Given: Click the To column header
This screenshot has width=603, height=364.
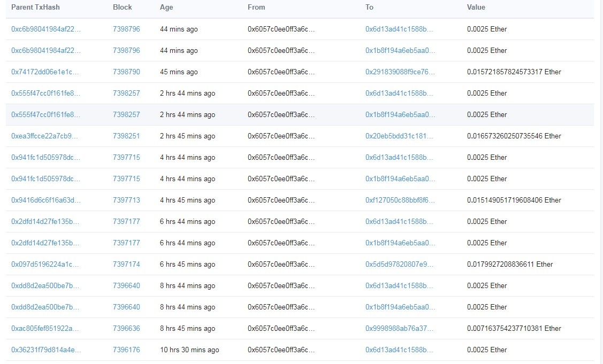Looking at the screenshot, I should tap(369, 7).
